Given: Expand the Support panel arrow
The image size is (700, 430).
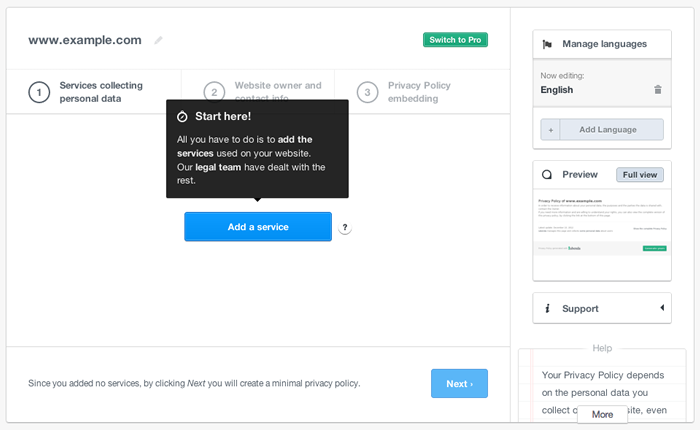Looking at the screenshot, I should pyautogui.click(x=662, y=308).
